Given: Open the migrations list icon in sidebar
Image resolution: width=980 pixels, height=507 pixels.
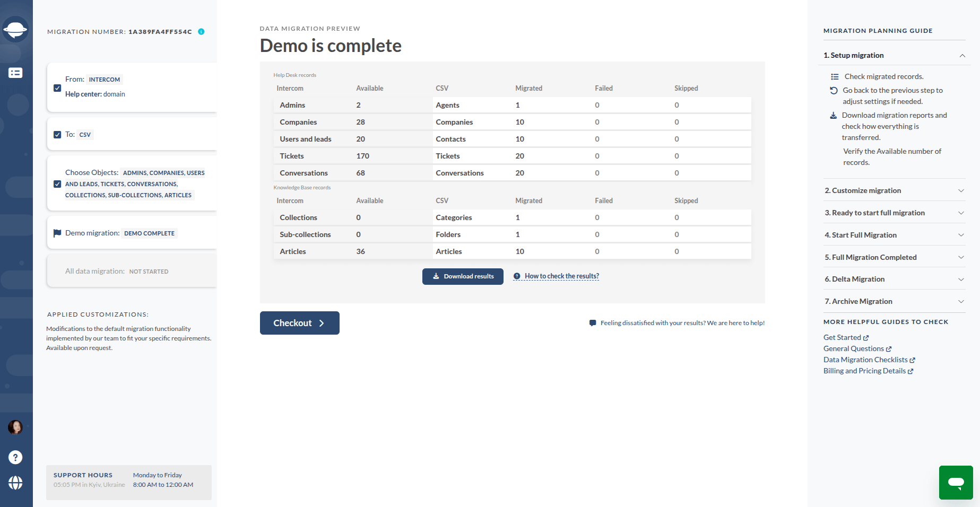Looking at the screenshot, I should (16, 73).
